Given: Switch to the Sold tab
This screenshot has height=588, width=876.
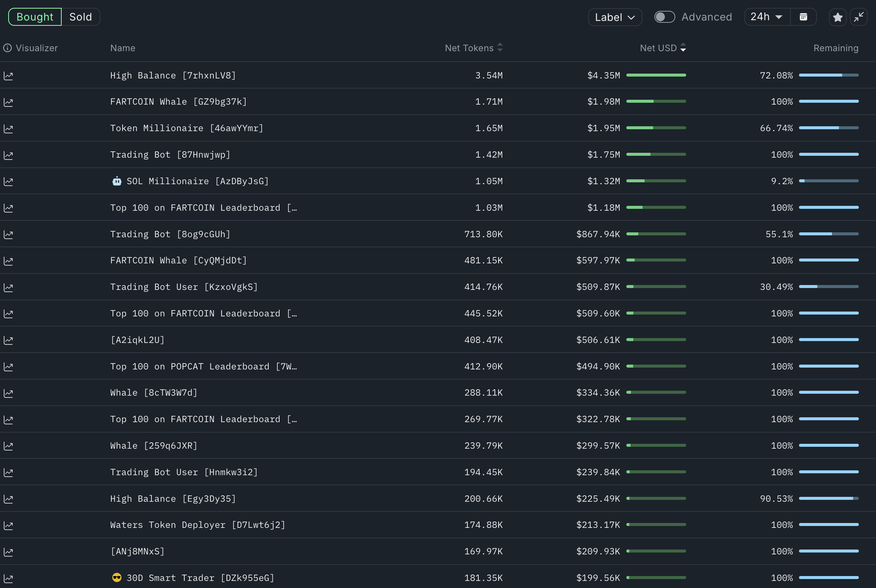Looking at the screenshot, I should tap(80, 17).
